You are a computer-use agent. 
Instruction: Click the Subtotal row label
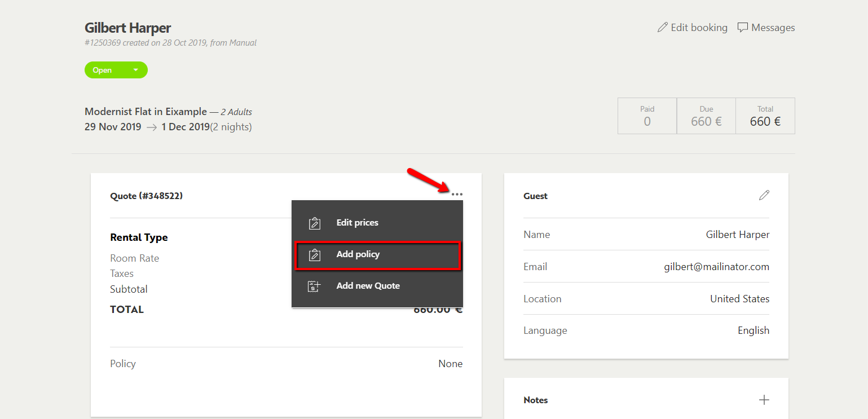129,289
